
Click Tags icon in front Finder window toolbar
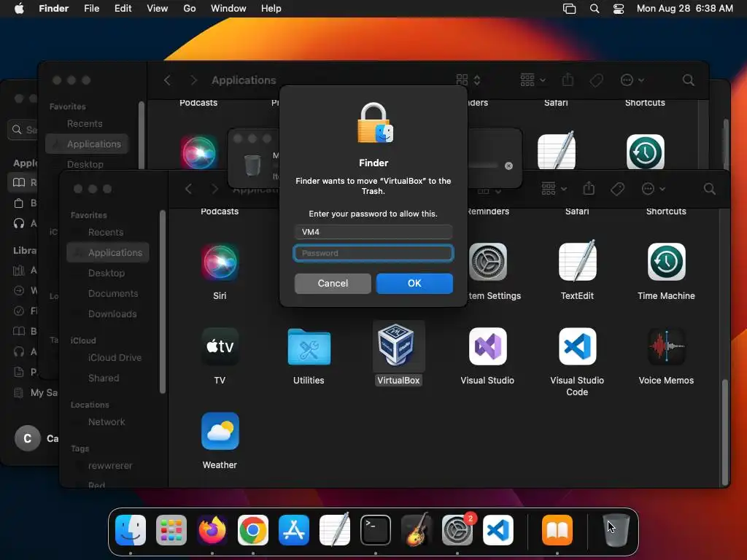coord(617,189)
